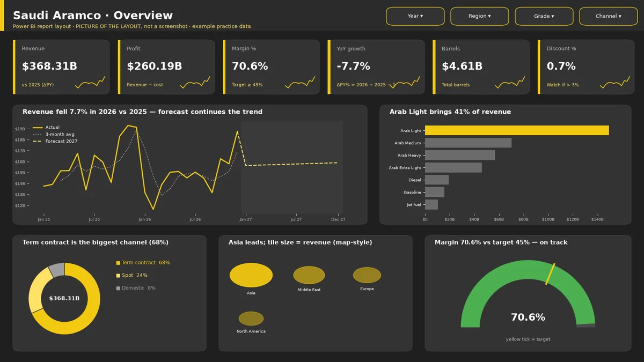This screenshot has width=644, height=362.
Task: Select the Profit value $260.19B
Action: coord(155,67)
